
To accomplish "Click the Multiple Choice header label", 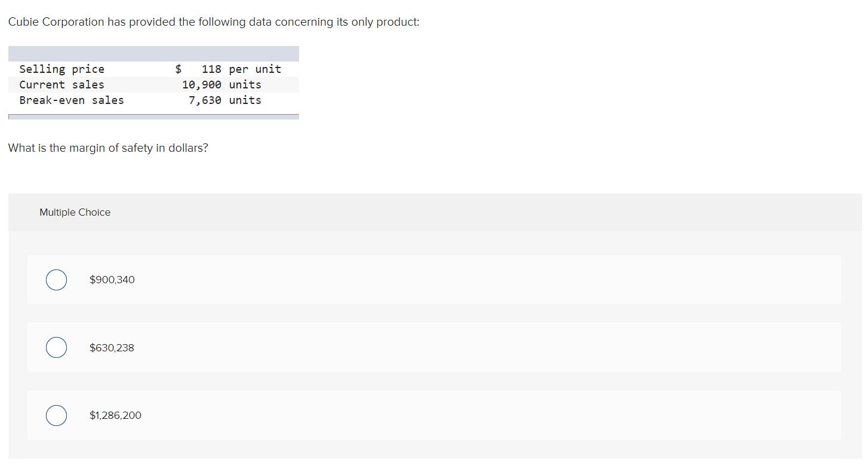I will coord(75,212).
